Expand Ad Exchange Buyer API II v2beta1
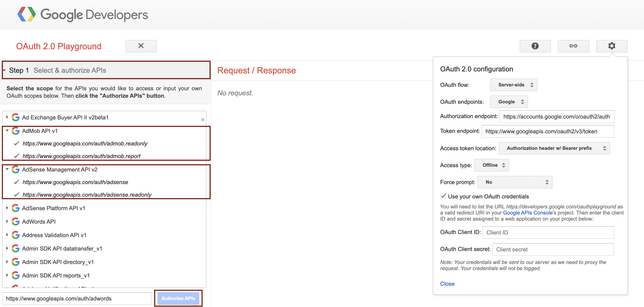Viewport: 644px width, 307px height. (7, 117)
